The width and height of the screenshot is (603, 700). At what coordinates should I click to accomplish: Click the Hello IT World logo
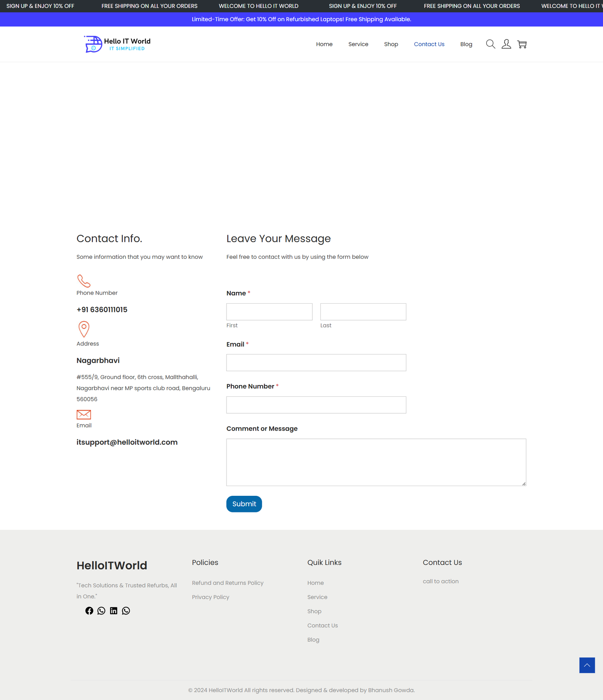click(x=117, y=44)
